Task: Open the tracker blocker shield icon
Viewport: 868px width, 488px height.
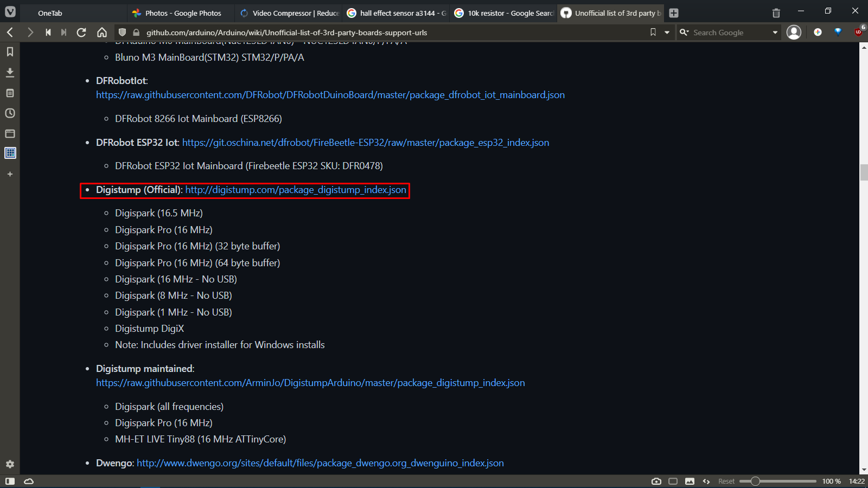Action: pos(122,33)
